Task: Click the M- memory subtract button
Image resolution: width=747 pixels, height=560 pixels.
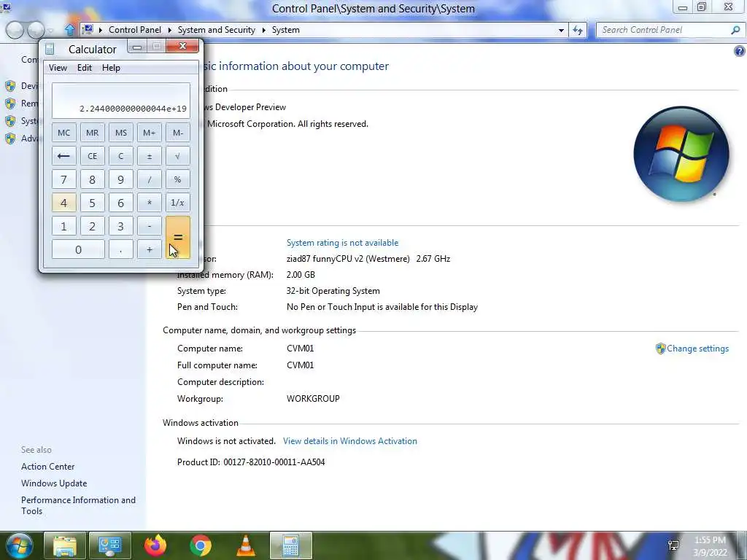Action: click(178, 133)
